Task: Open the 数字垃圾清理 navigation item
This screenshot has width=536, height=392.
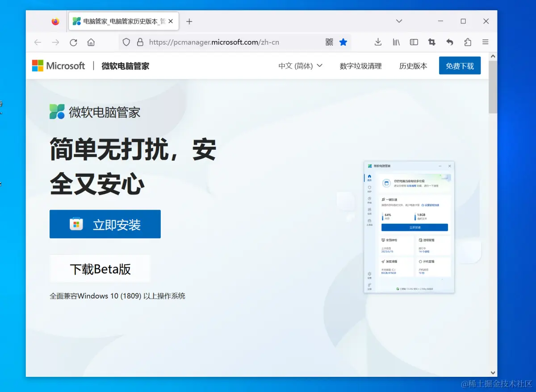Action: (x=360, y=66)
